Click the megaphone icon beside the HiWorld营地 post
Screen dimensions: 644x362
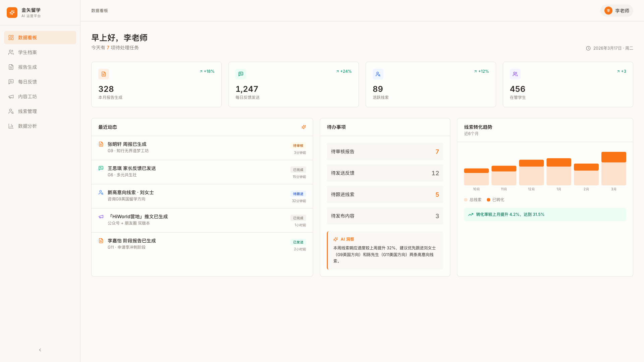click(x=101, y=217)
